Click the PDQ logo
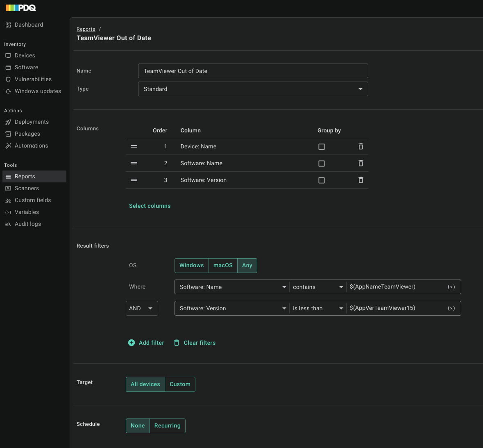 [20, 8]
